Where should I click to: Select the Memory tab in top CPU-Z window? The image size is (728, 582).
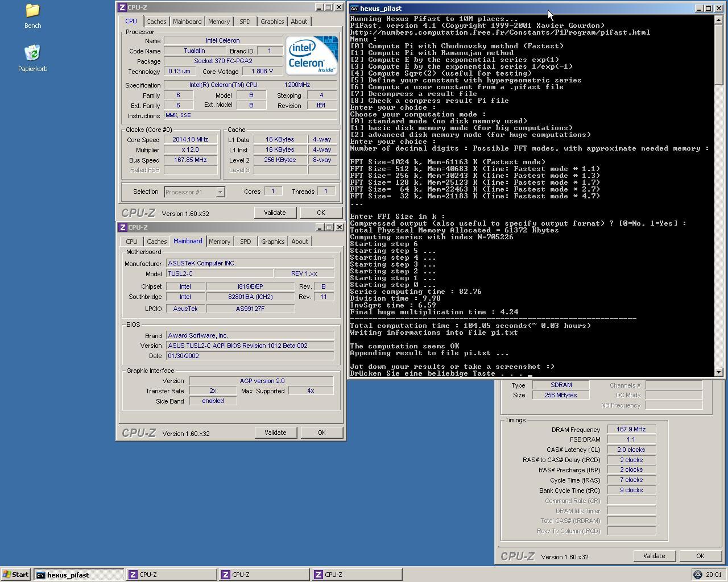tap(219, 22)
